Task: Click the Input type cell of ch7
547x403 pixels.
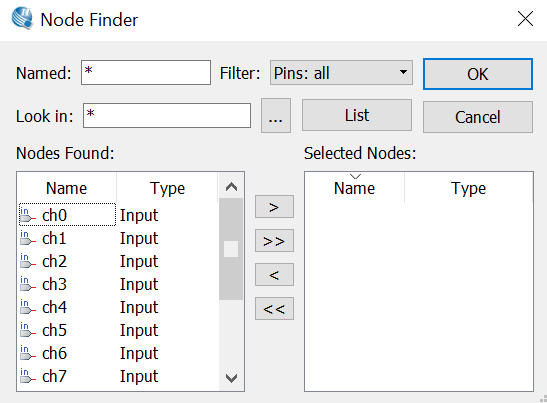Action: 139,377
